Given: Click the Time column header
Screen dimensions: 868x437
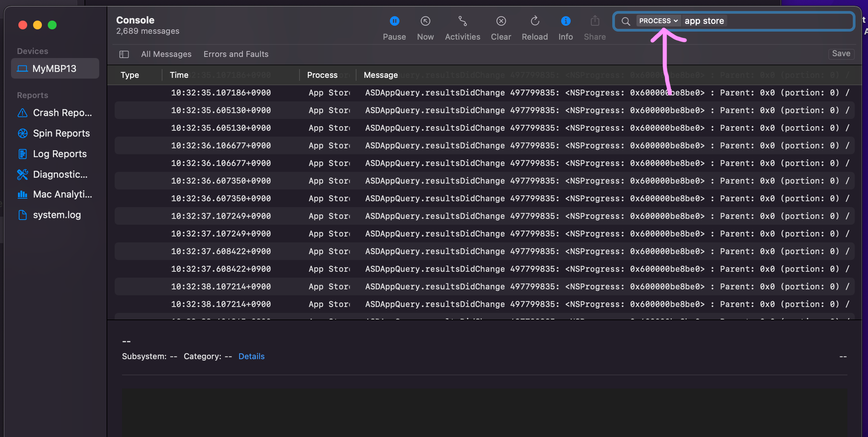Looking at the screenshot, I should click(x=179, y=75).
